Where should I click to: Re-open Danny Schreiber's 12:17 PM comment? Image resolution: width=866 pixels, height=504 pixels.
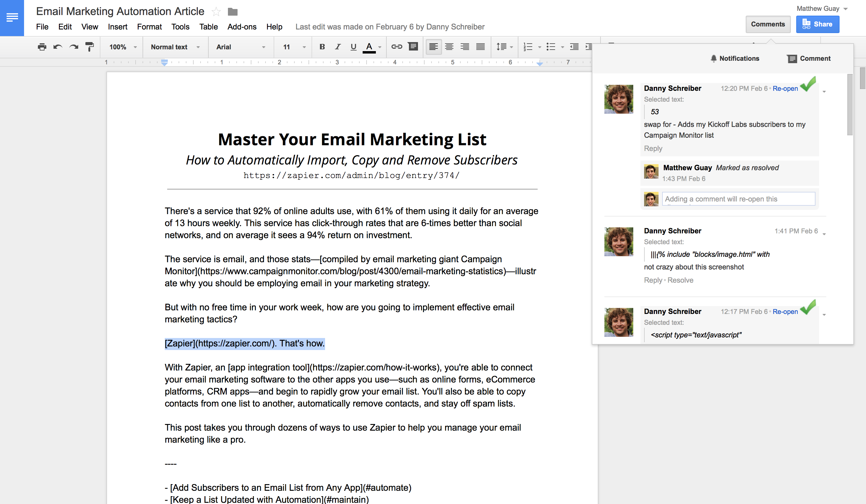(785, 312)
